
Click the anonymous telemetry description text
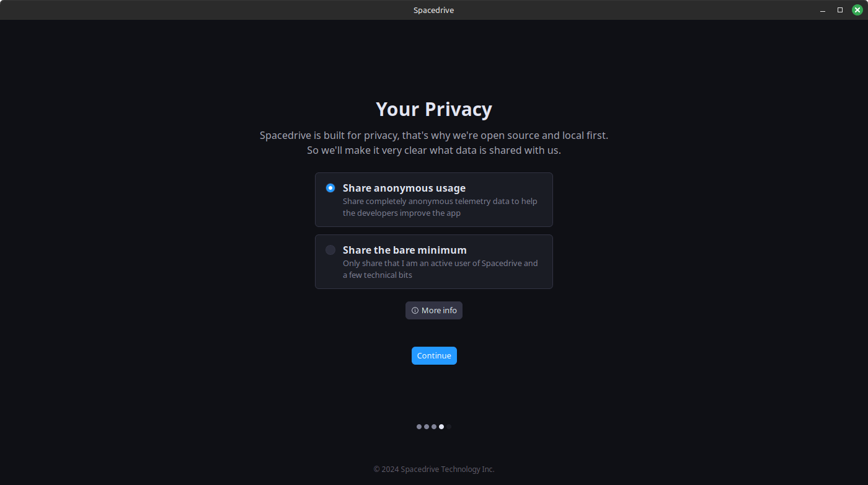click(440, 207)
